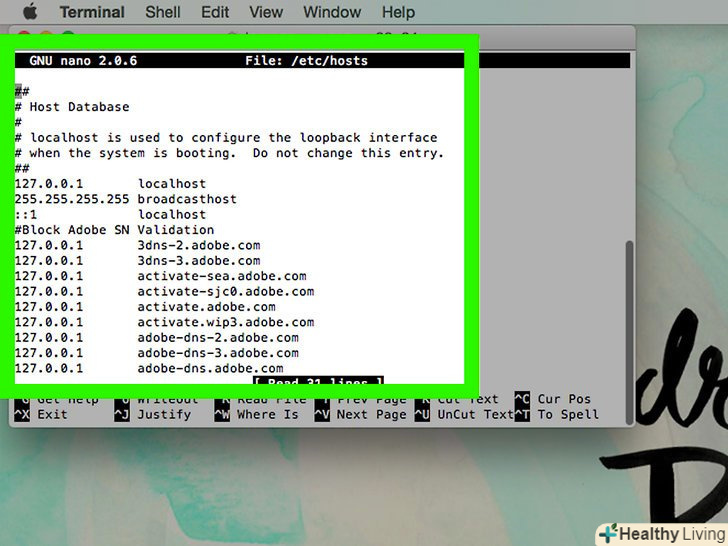The image size is (728, 546).
Task: Click the 'localhost is used to configure' comment line
Action: 226,137
